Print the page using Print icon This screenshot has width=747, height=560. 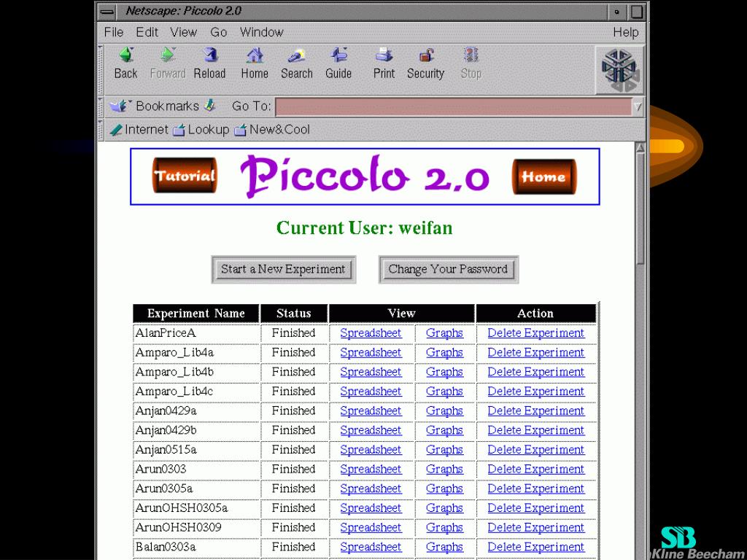(384, 63)
